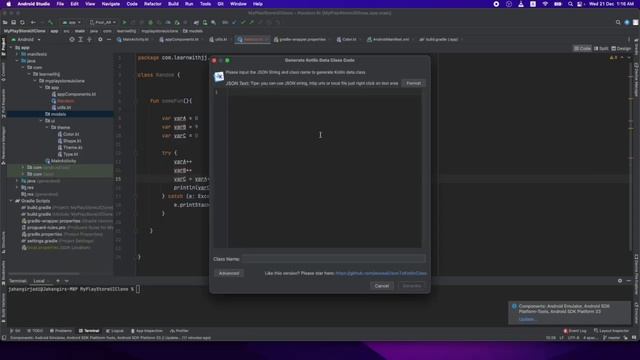Click the Save All toolbar icon

click(13, 22)
